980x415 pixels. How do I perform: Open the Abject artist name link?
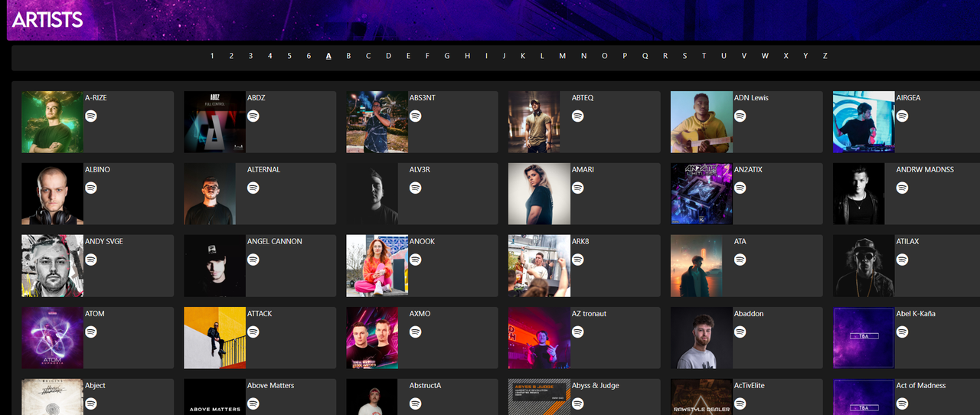[x=96, y=385]
